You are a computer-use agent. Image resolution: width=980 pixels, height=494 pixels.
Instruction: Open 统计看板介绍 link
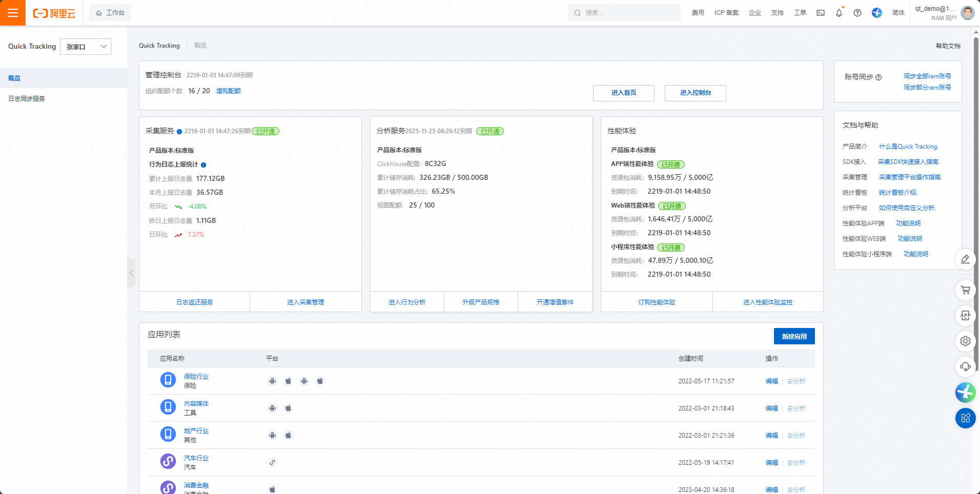click(898, 193)
